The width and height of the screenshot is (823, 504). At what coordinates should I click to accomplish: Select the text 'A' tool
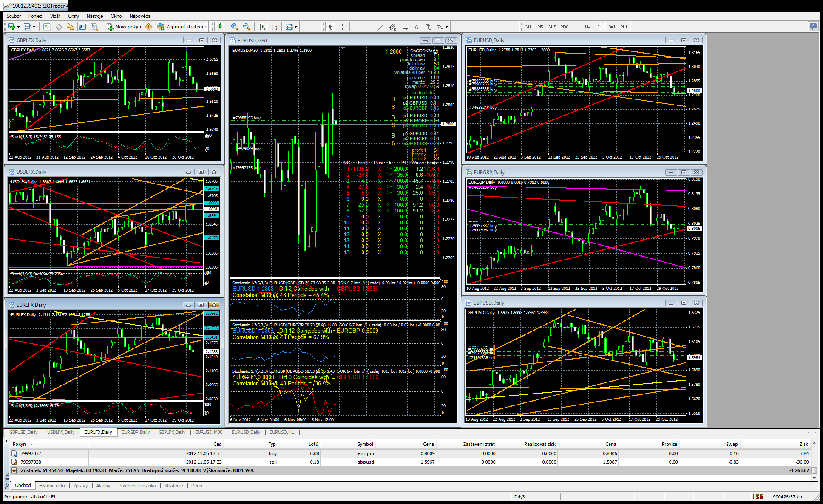tap(416, 27)
